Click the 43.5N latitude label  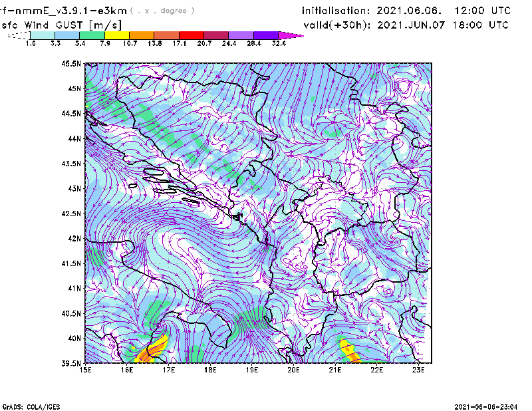click(71, 164)
